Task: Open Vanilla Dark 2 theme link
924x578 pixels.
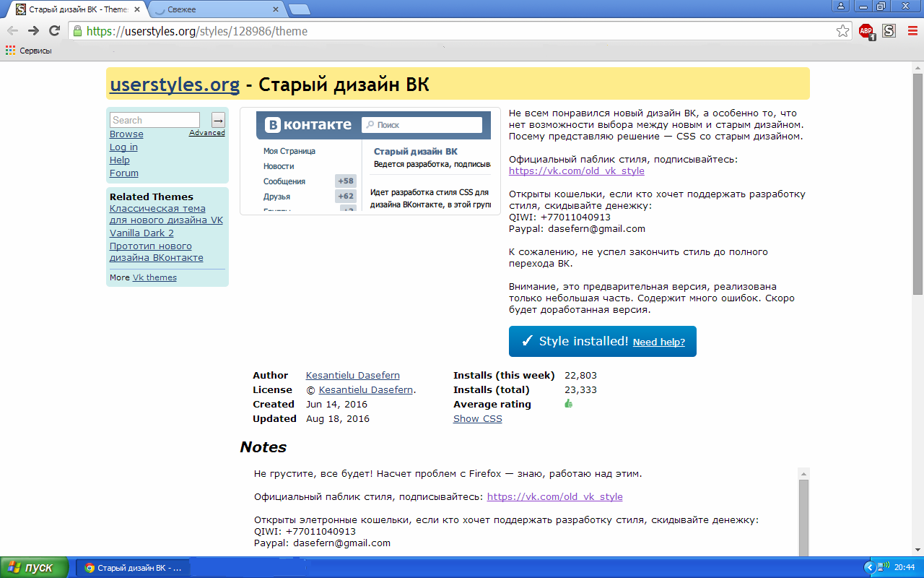Action: tap(141, 233)
